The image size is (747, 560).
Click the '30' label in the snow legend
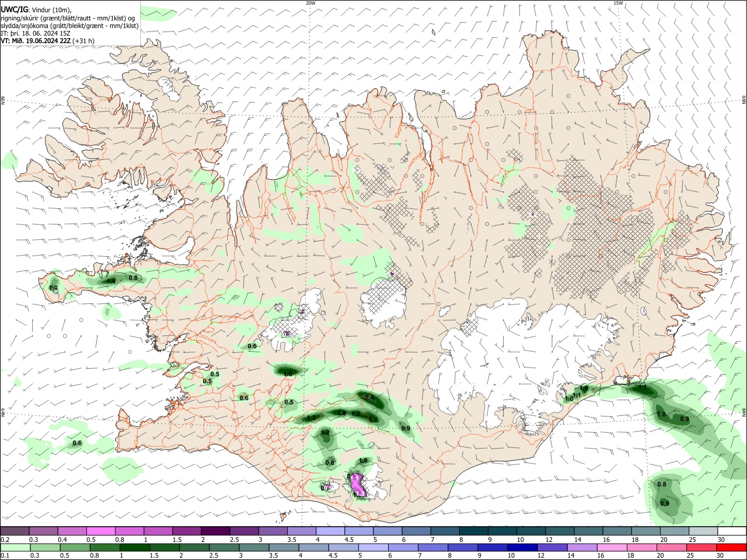click(x=721, y=540)
